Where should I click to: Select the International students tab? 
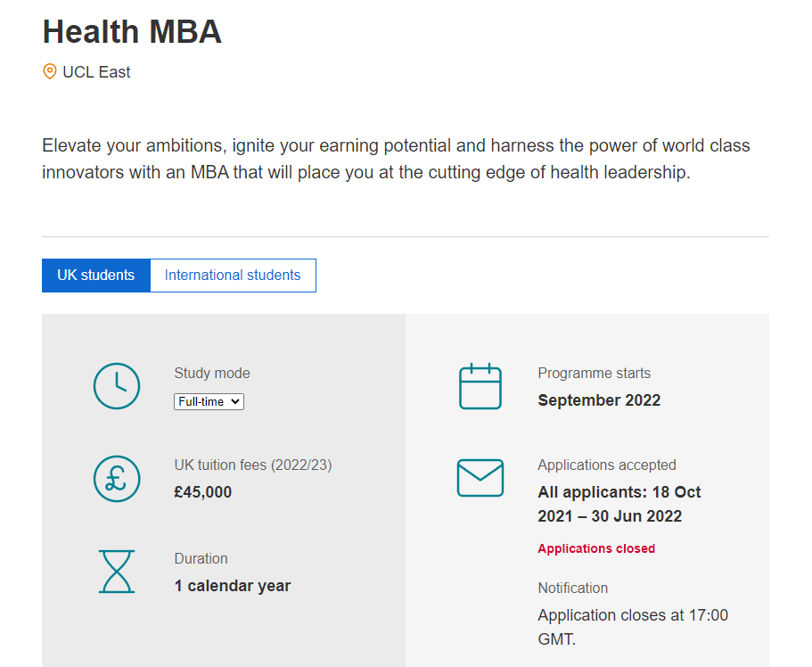[x=233, y=276]
